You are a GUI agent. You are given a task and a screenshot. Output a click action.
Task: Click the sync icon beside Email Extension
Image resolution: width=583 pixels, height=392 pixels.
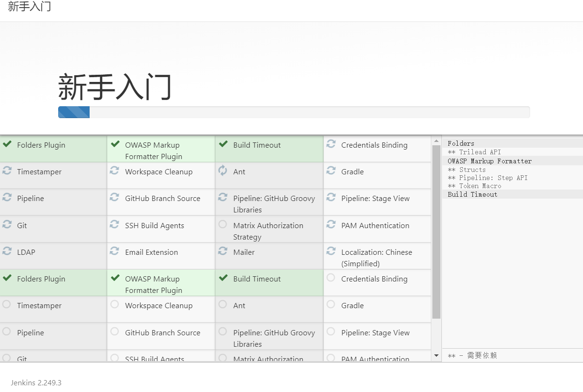114,251
